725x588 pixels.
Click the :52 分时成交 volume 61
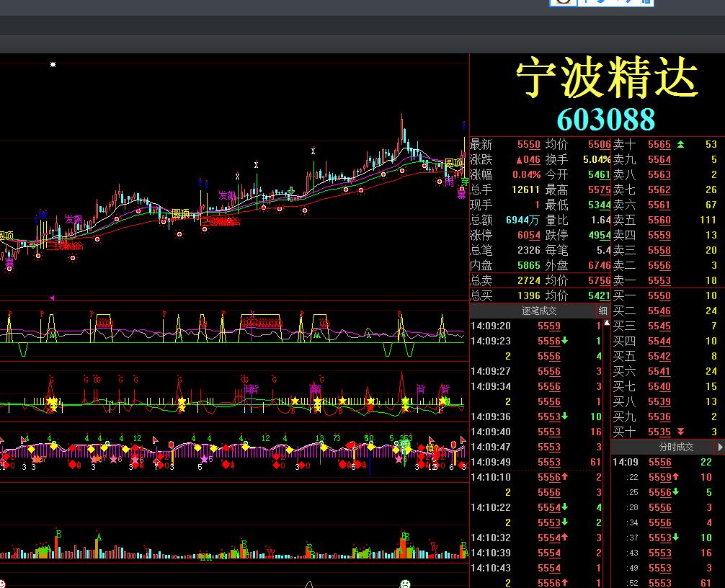pyautogui.click(x=706, y=584)
